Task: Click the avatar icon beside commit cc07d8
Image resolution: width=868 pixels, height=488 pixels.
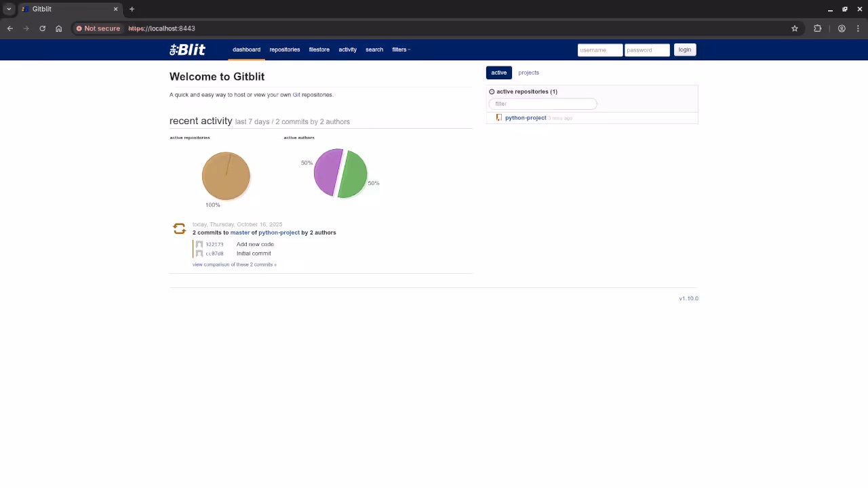Action: (199, 253)
